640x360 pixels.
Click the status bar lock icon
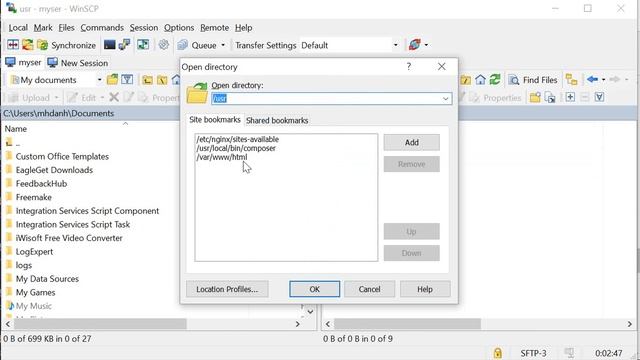pyautogui.click(x=498, y=353)
